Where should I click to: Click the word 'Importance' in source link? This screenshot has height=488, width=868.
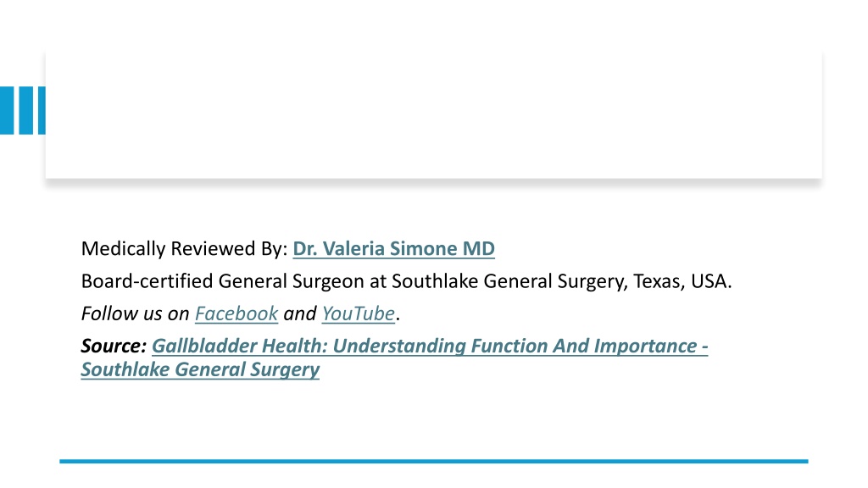point(645,346)
